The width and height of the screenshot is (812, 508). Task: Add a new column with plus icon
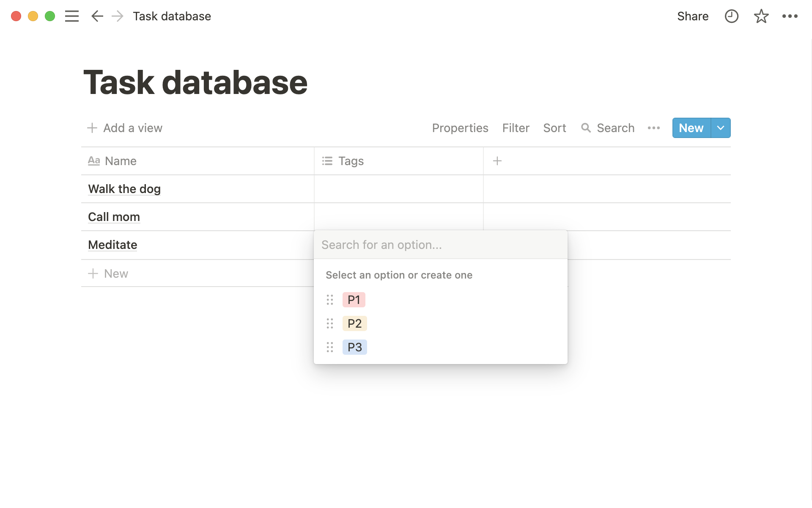pos(497,161)
